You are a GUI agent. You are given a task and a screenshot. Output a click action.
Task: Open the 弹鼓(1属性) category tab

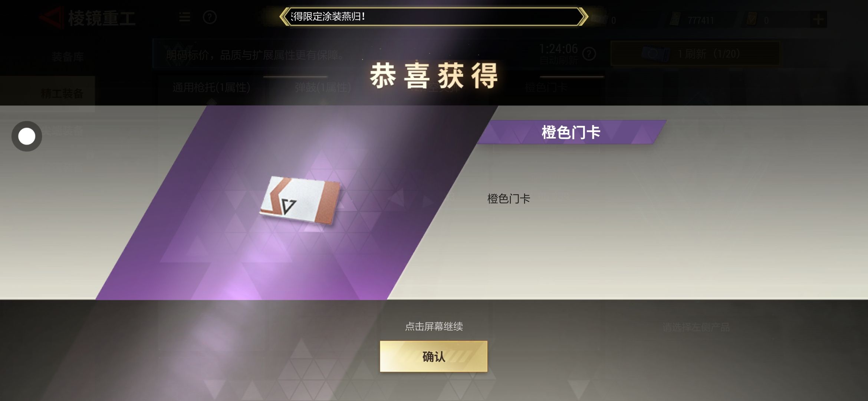323,88
